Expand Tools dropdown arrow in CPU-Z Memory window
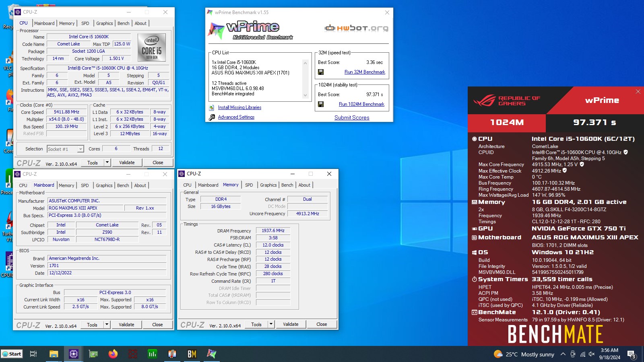Viewport: 644px width, 362px height. click(x=271, y=324)
